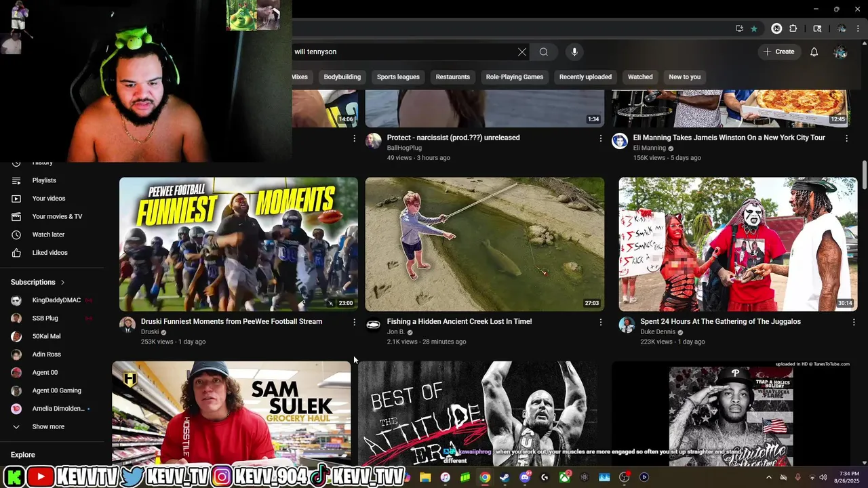Open Jon B. channel avatar

click(373, 325)
